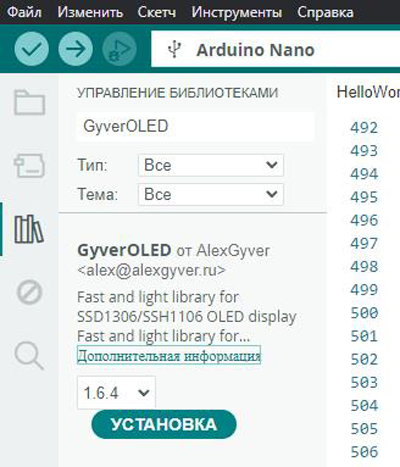This screenshot has width=400, height=467.
Task: Click line number 496 in the editor
Action: [364, 220]
